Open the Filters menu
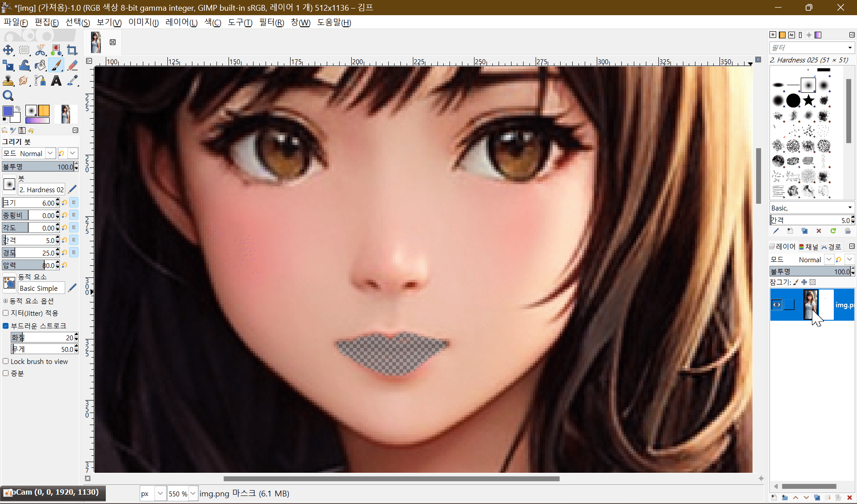This screenshot has height=504, width=857. tap(271, 22)
